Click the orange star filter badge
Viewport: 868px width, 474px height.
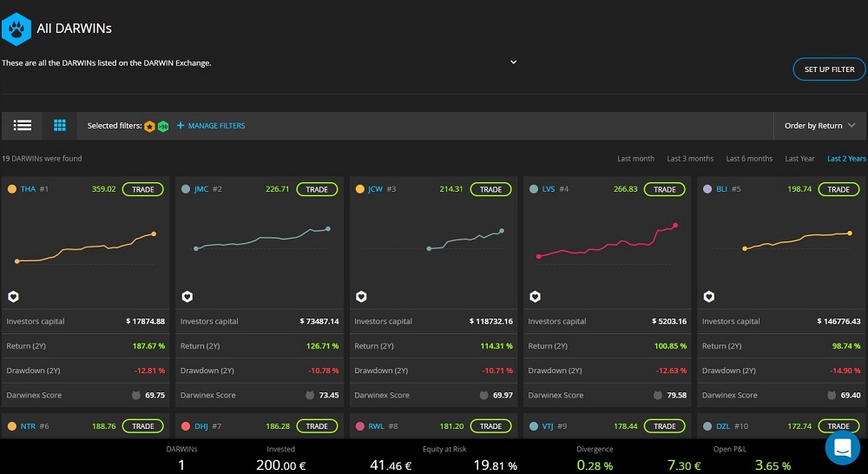(149, 126)
